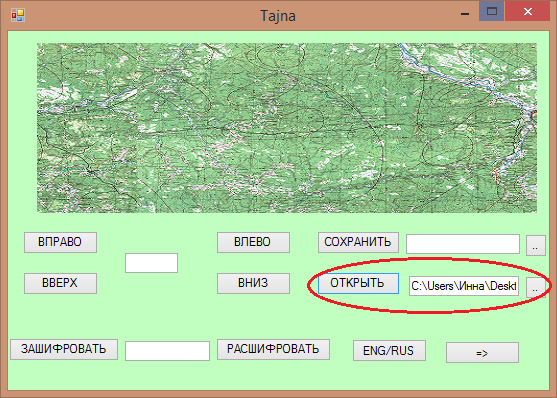Click the => arrow button

(x=482, y=353)
